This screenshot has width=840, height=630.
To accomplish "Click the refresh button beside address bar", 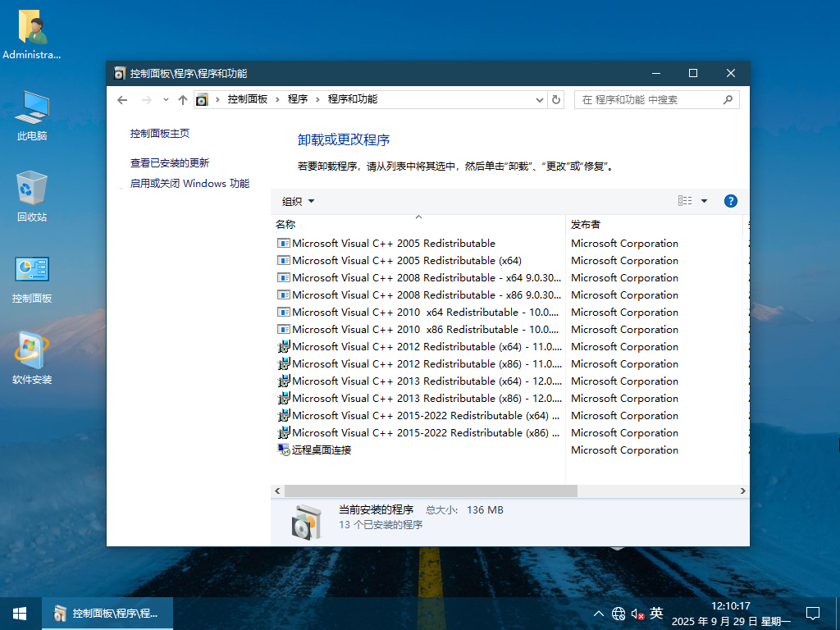I will (556, 99).
